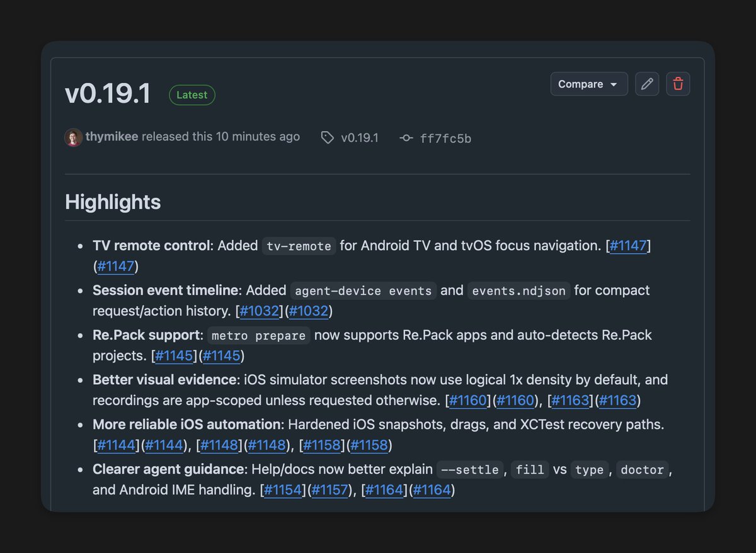Open bracketed #1145 Re.Pack link

point(174,355)
